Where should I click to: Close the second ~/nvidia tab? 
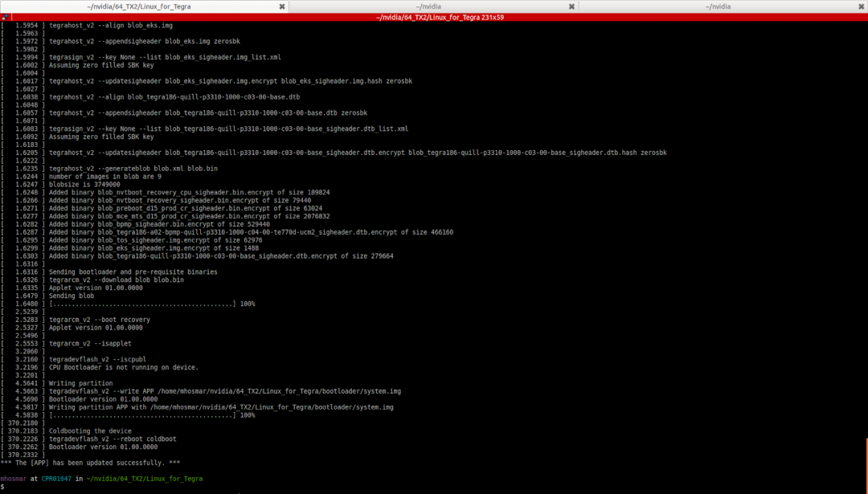point(571,6)
